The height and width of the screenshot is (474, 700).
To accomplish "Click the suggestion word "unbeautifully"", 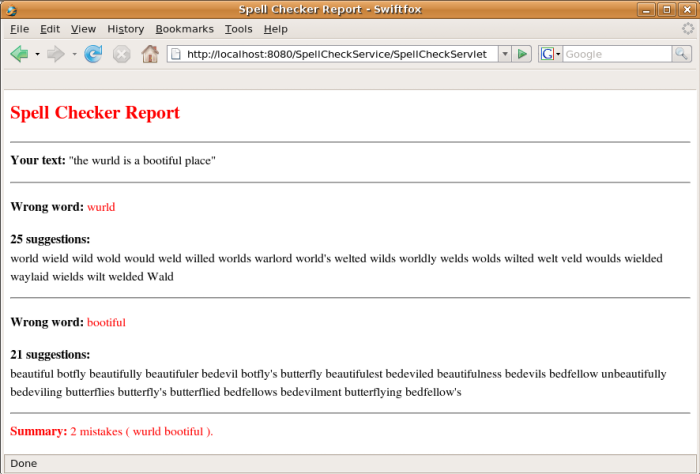I will click(x=633, y=374).
